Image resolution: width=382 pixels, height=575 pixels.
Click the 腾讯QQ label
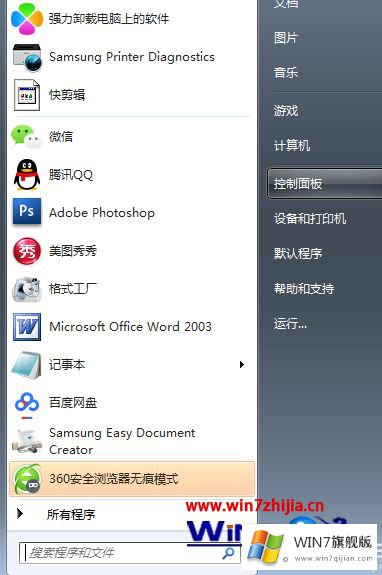(x=71, y=175)
